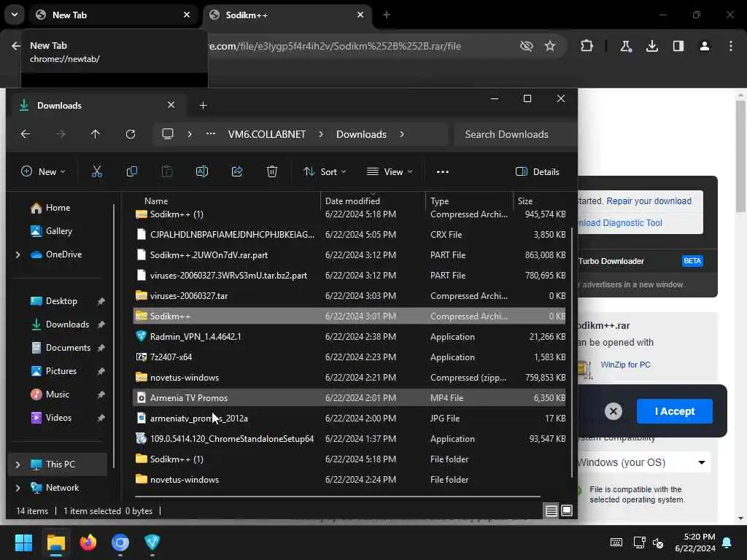Toggle the Details pane

[x=538, y=172]
